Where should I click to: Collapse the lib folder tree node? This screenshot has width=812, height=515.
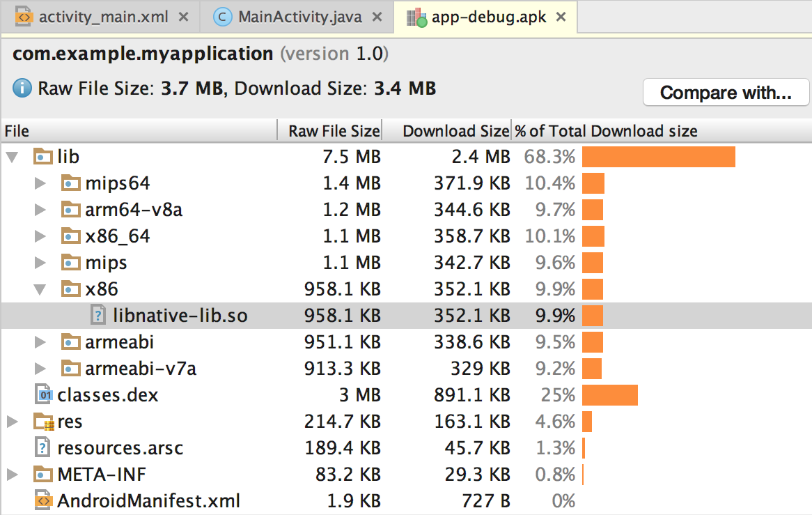[12, 157]
